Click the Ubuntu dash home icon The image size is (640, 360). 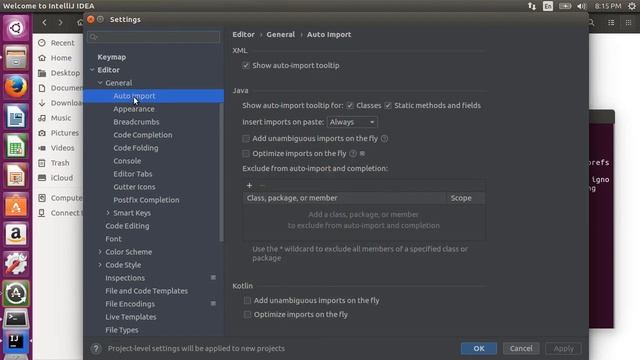(16, 28)
